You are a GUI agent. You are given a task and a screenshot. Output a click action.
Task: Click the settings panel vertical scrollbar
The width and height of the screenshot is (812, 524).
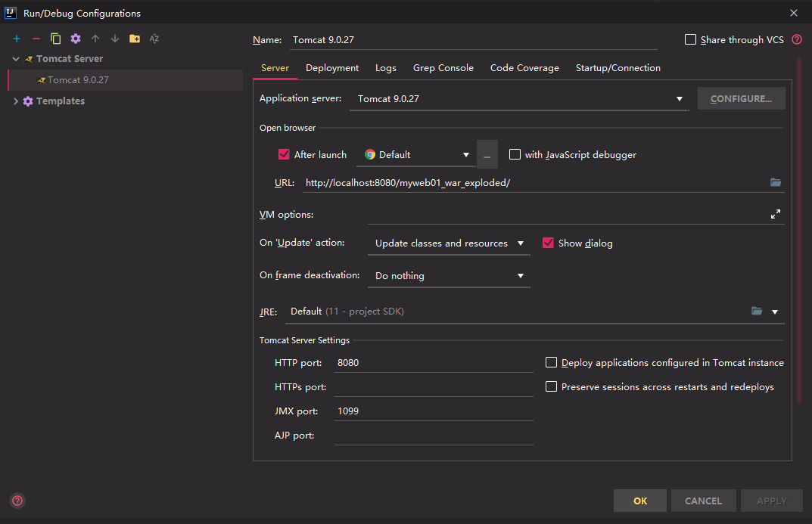tap(799, 230)
